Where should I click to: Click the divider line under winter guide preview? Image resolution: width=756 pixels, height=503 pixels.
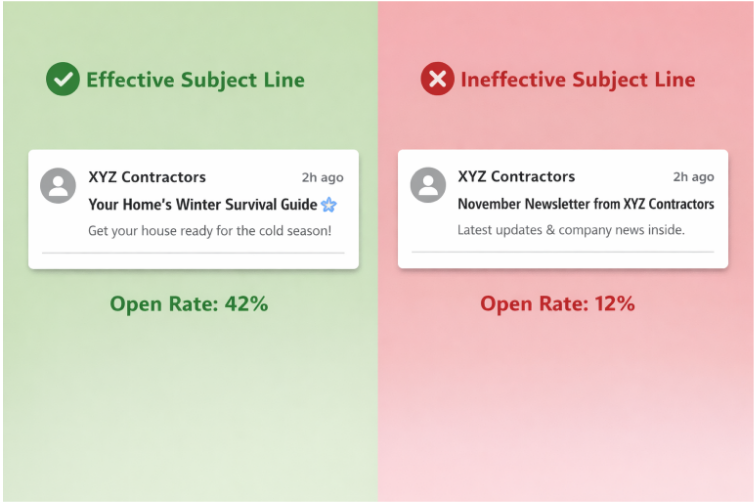coord(193,254)
